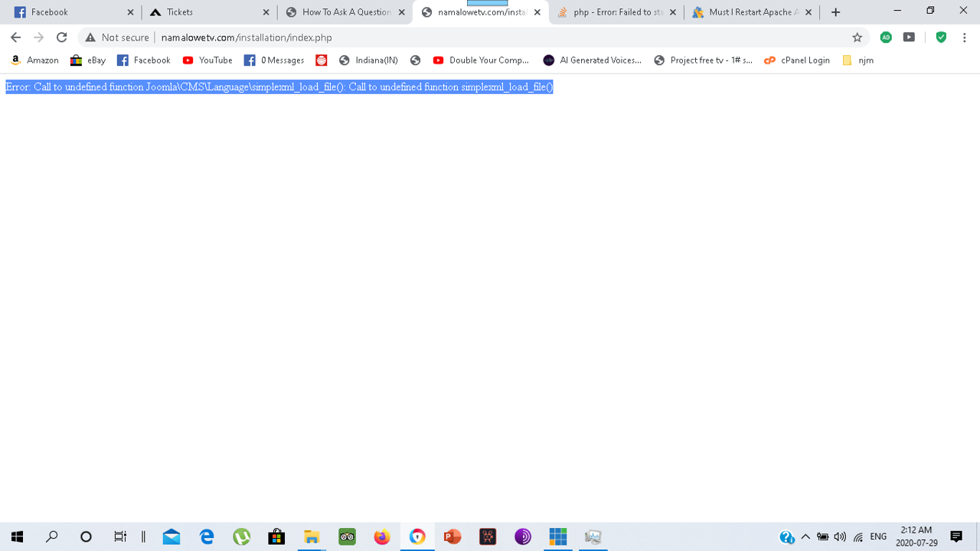Close the Facebook tab

(x=131, y=12)
